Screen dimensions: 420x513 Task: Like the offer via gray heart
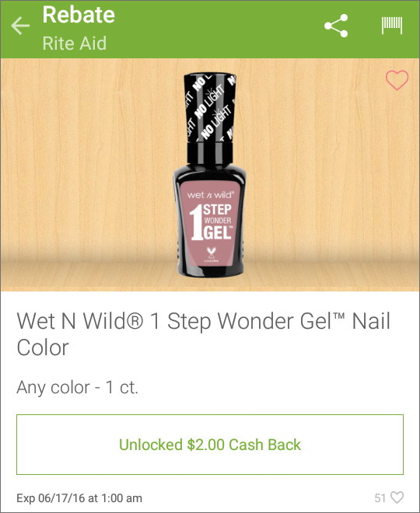397,497
